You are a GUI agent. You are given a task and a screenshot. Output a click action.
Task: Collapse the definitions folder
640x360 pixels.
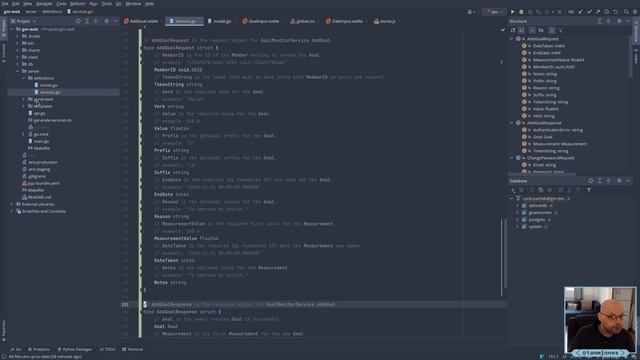[x=24, y=78]
